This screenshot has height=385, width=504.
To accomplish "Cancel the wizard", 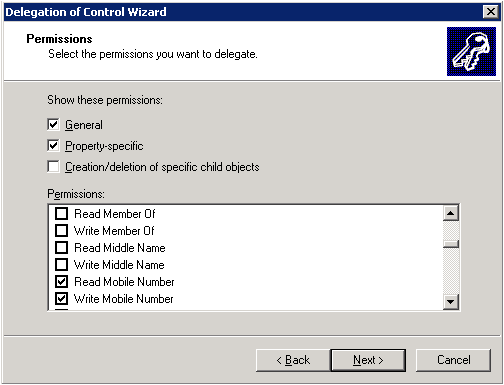I will 453,360.
